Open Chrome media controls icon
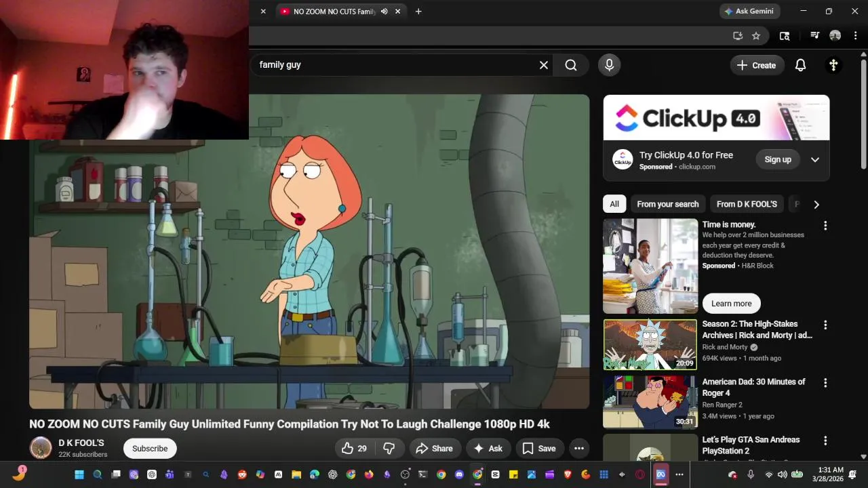The height and width of the screenshot is (488, 868). (815, 36)
